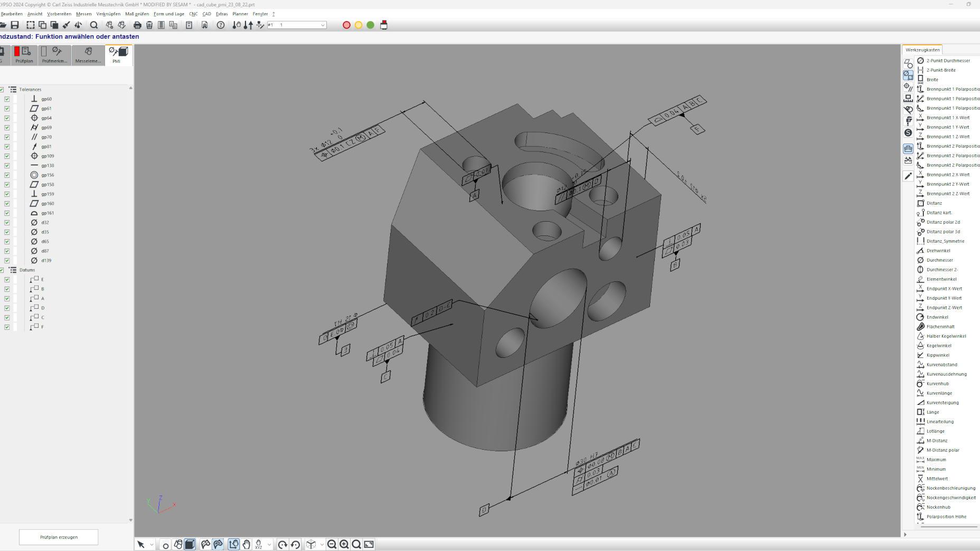Screen dimensions: 980x551
Task: Select the arrow selection tool in viewport toolbar
Action: coord(142,544)
